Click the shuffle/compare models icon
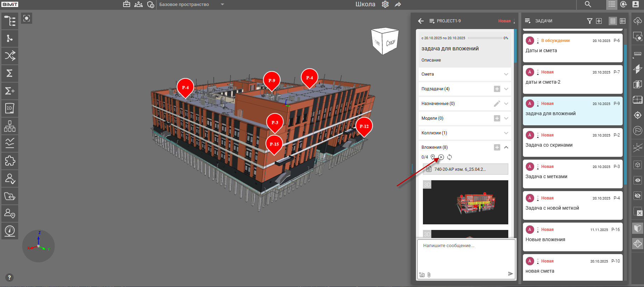The image size is (644, 287). pyautogui.click(x=10, y=56)
